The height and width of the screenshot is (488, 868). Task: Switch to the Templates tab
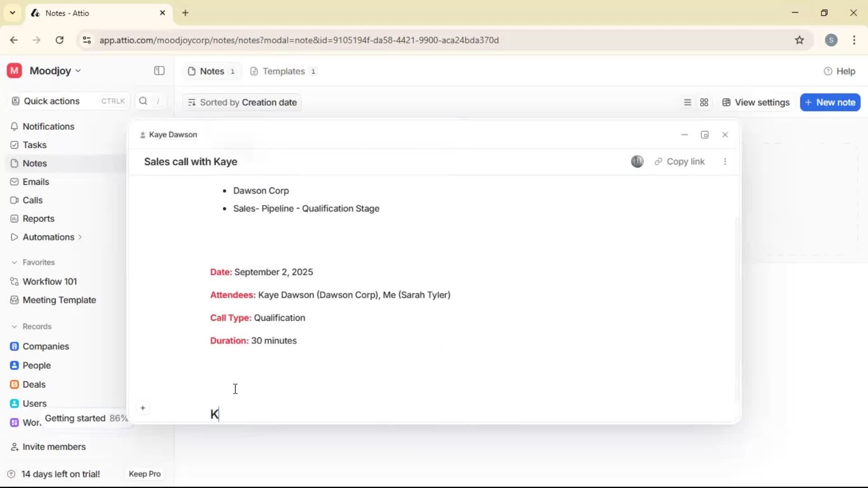coord(283,71)
